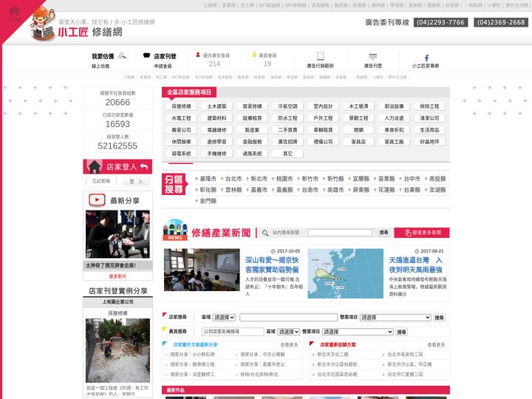
Task: Open the classroom news photo thumbnail
Action: click(x=202, y=270)
